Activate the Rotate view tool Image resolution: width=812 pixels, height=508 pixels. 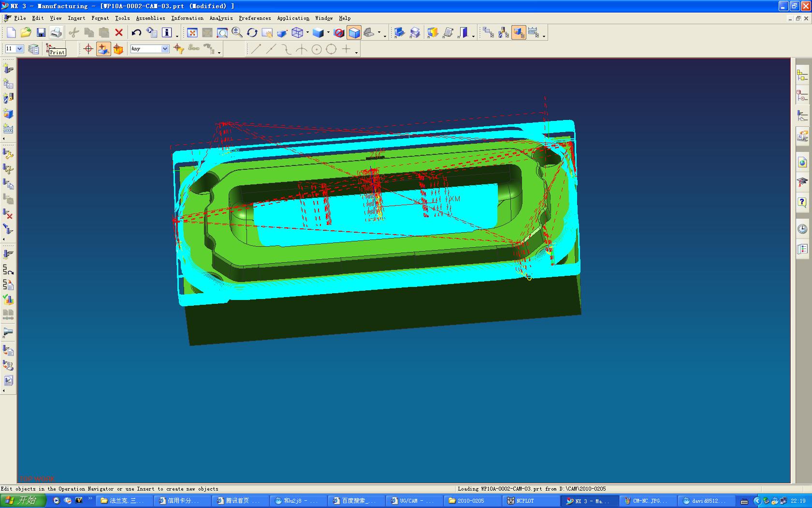(252, 32)
